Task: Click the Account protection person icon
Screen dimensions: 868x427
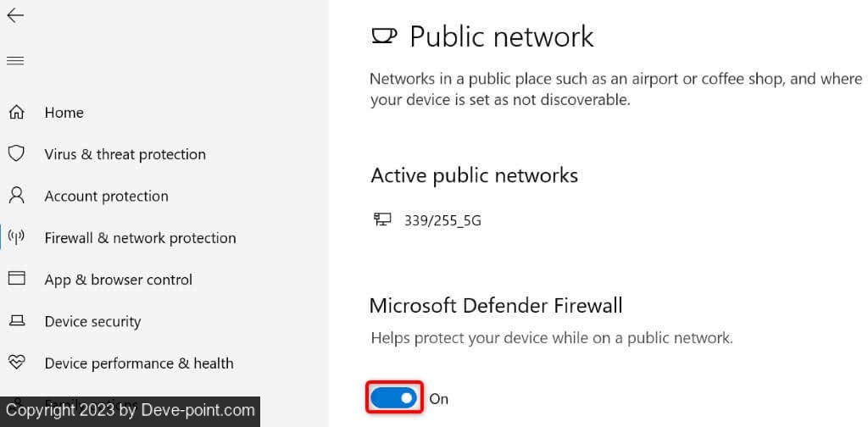Action: click(16, 196)
